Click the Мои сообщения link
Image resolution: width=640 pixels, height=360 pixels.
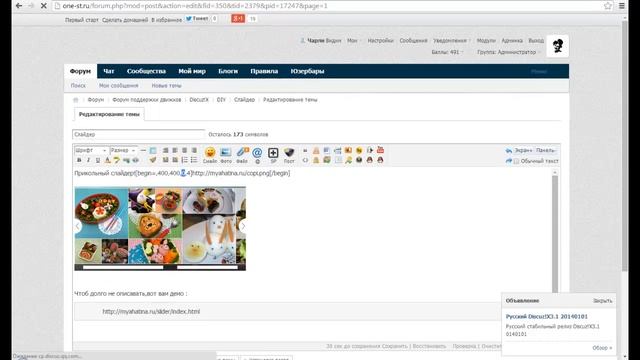pos(118,86)
